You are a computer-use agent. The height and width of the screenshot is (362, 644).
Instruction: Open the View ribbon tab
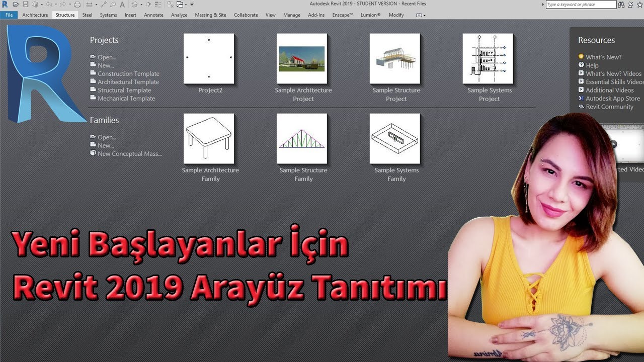[271, 15]
